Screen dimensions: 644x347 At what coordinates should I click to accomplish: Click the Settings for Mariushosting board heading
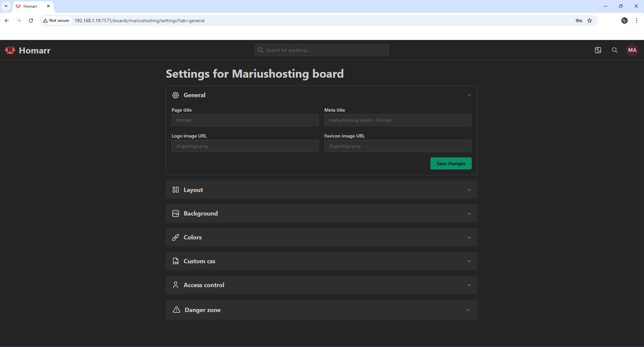255,74
